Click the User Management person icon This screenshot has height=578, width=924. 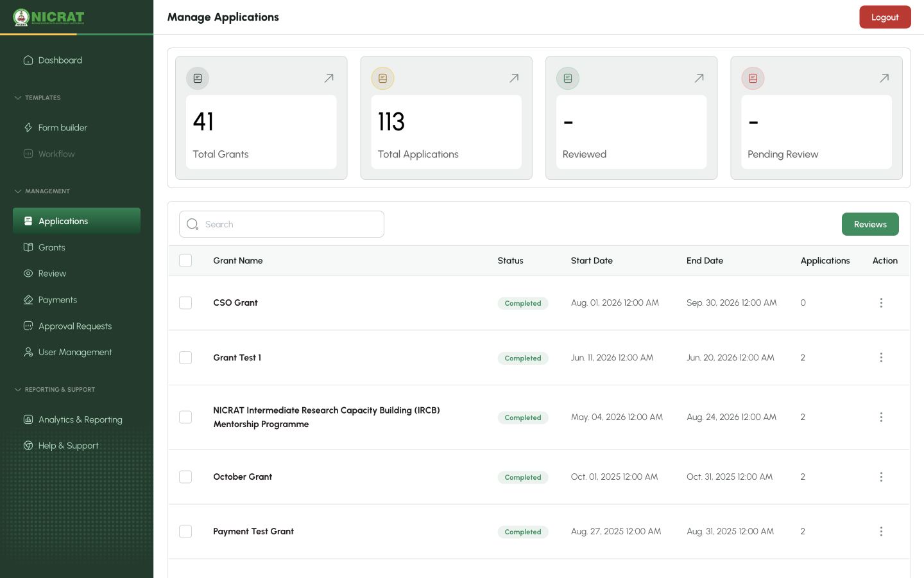point(28,352)
